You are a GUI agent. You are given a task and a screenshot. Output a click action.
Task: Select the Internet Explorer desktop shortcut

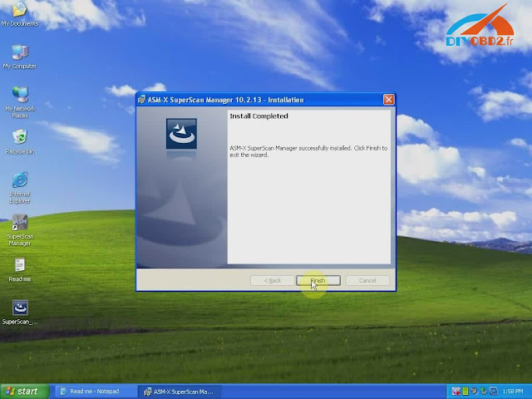(20, 188)
